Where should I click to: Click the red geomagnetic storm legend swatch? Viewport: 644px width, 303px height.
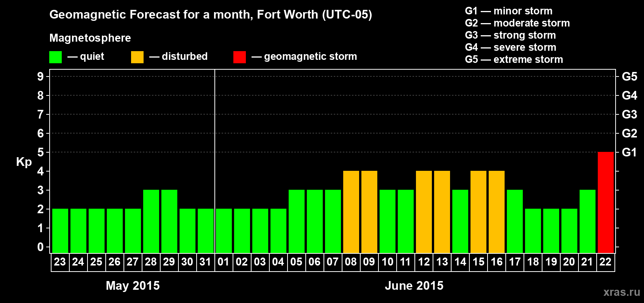pos(240,57)
